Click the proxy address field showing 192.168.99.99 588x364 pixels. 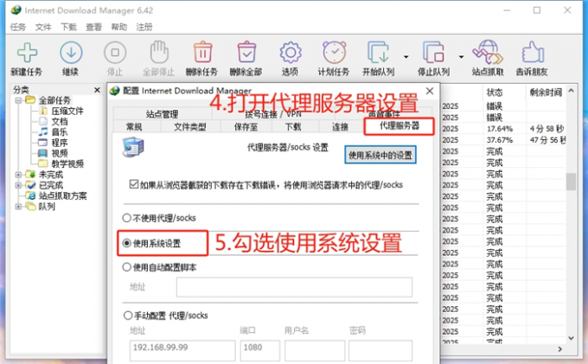(182, 350)
